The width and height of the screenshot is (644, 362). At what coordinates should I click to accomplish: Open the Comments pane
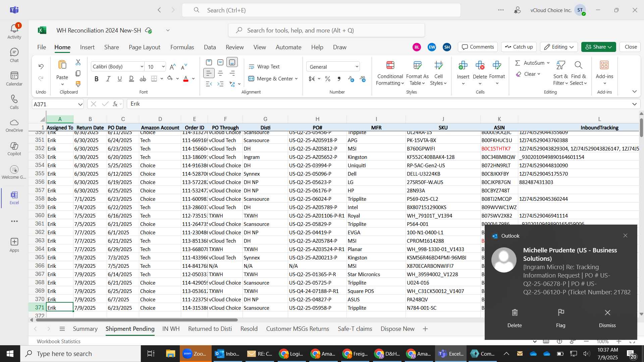point(478,47)
